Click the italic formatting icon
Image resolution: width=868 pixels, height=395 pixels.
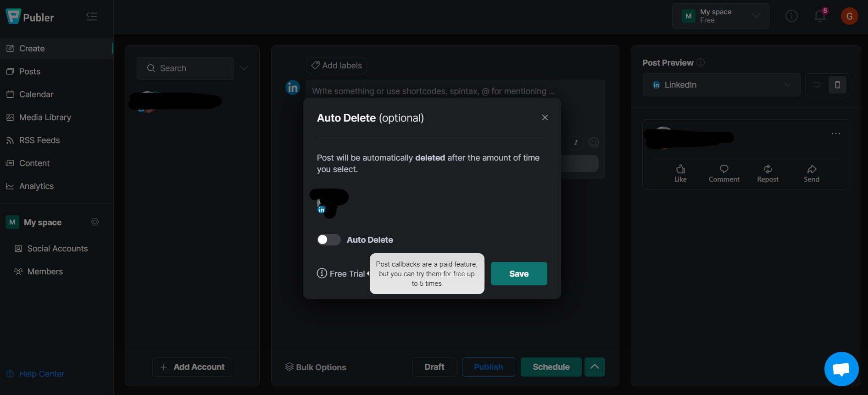[576, 142]
